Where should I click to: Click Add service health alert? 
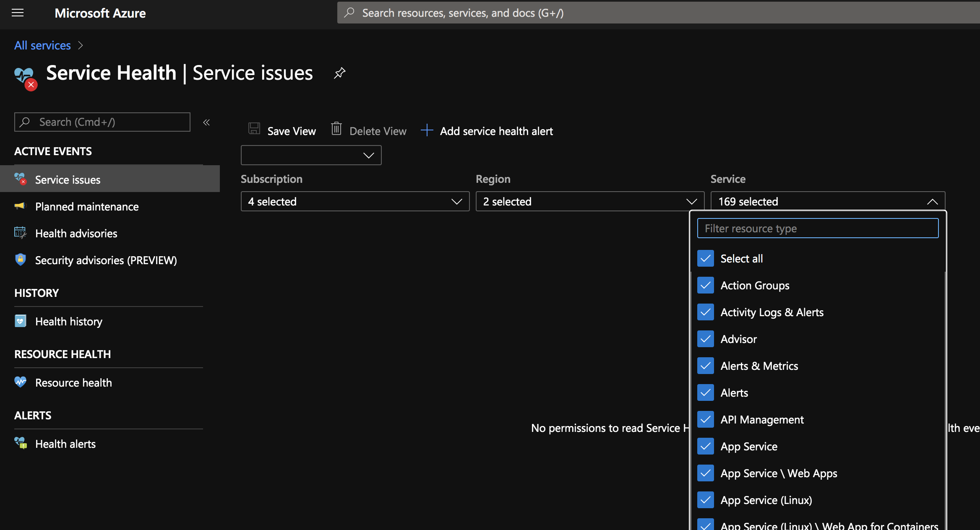click(487, 130)
